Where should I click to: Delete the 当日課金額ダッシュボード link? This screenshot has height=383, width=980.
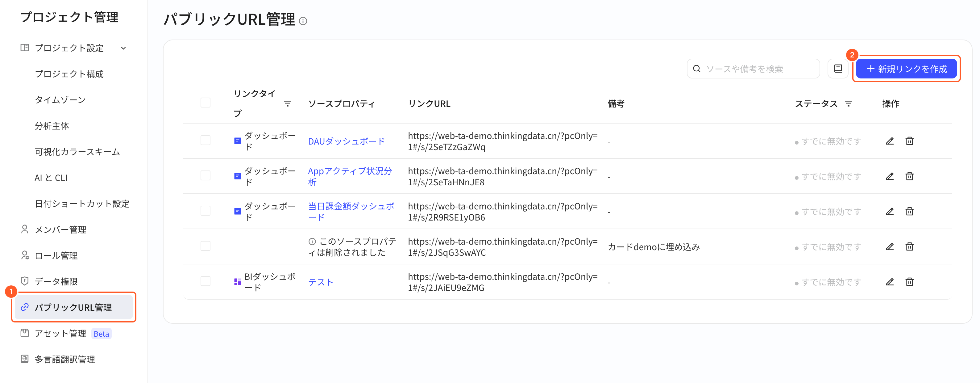[x=909, y=211]
